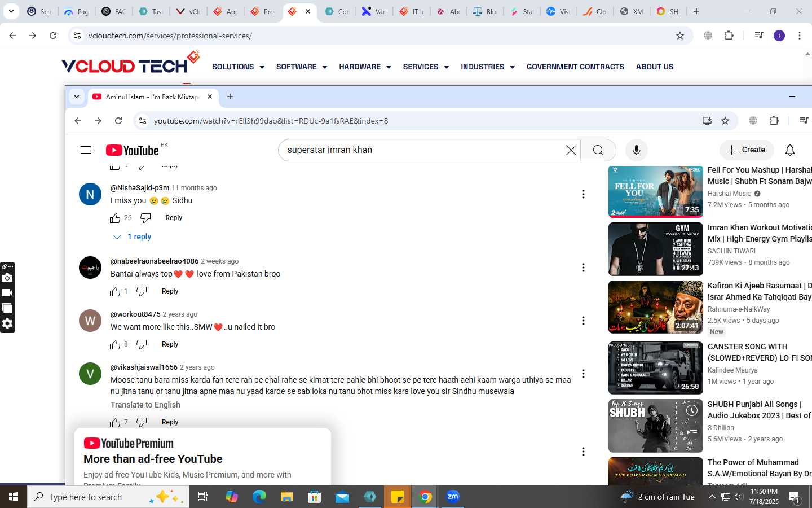Open Windows Start menu
This screenshot has height=508, width=812.
[14, 497]
